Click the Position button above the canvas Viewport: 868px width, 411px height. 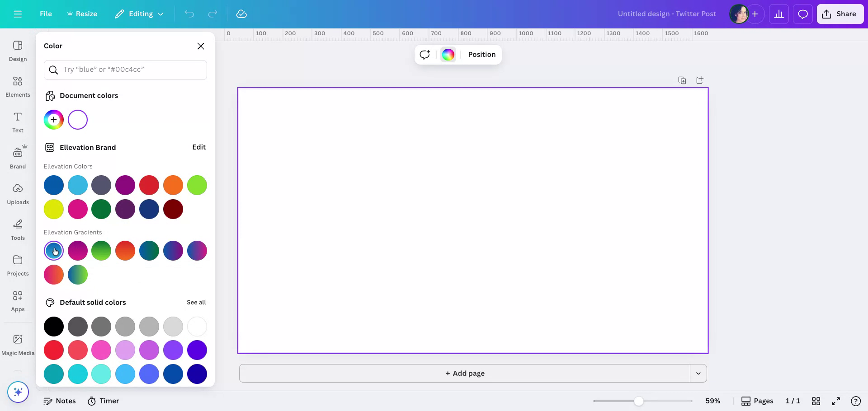[481, 54]
